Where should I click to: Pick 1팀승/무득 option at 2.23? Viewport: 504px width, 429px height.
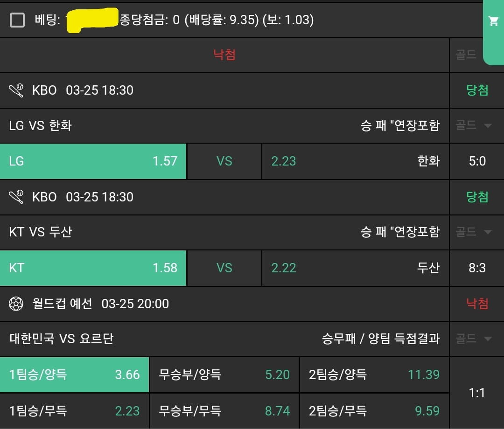tap(75, 411)
